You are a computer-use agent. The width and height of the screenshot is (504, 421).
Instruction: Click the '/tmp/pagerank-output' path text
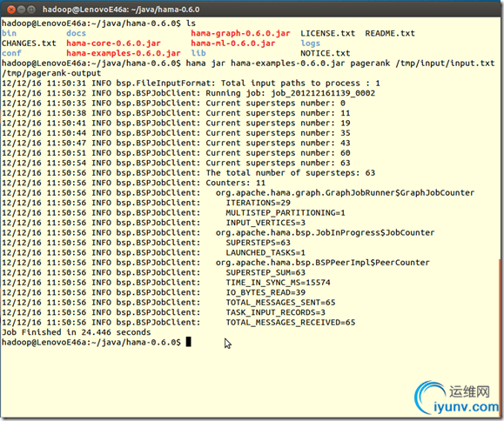[51, 73]
